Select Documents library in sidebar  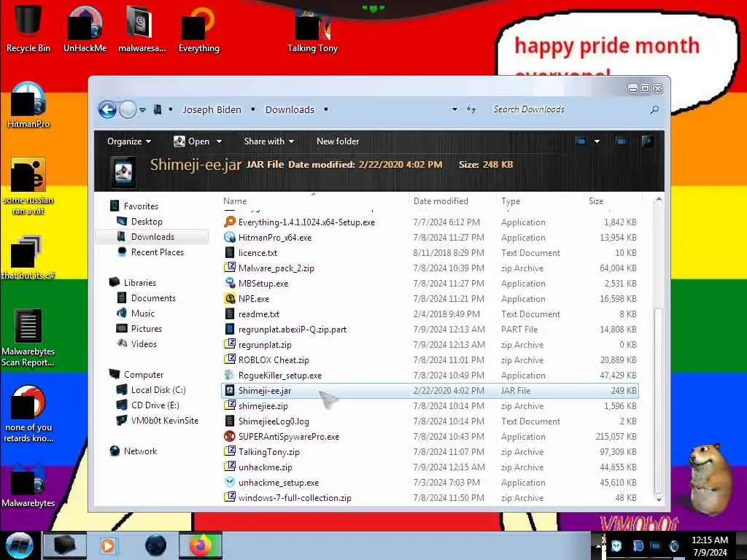[153, 297]
